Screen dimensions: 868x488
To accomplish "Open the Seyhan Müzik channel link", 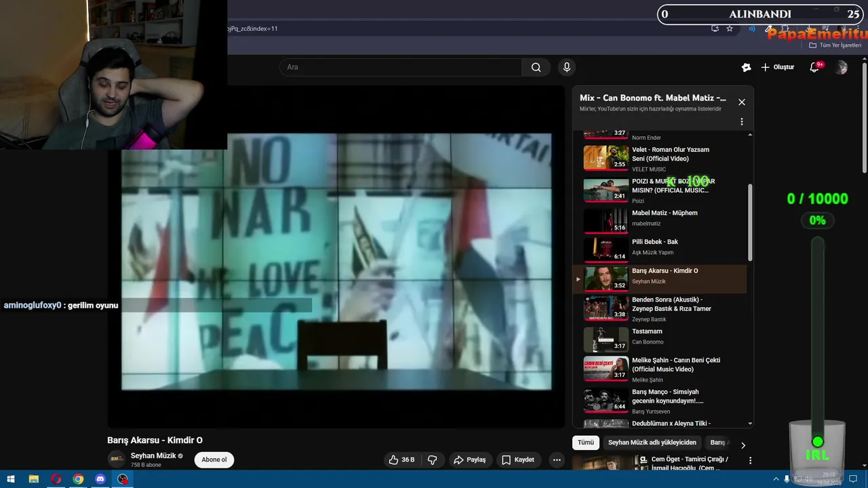I will [153, 455].
